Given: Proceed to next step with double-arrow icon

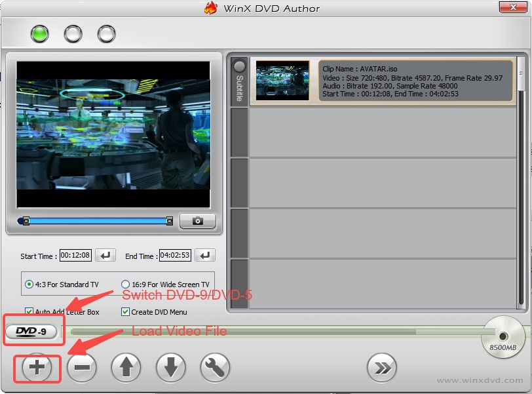Looking at the screenshot, I should [x=382, y=368].
